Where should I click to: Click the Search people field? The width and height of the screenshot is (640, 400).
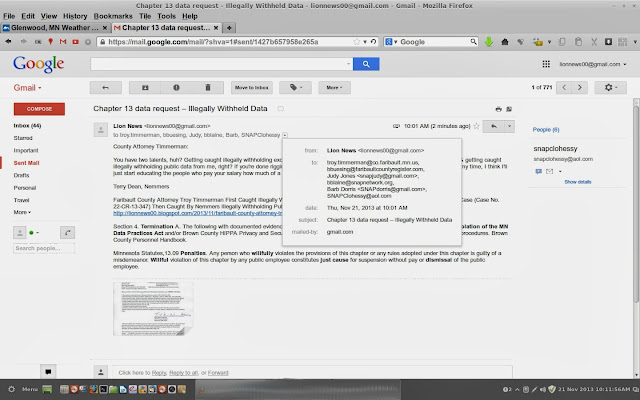pos(44,248)
